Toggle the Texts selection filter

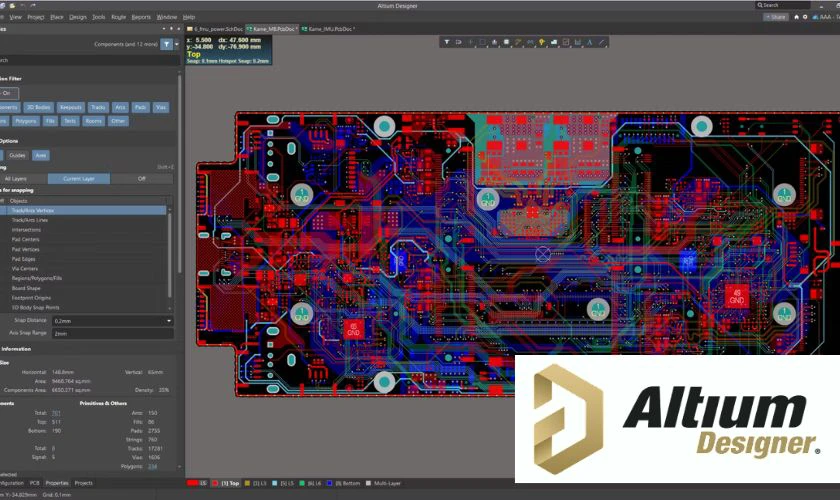[x=70, y=121]
